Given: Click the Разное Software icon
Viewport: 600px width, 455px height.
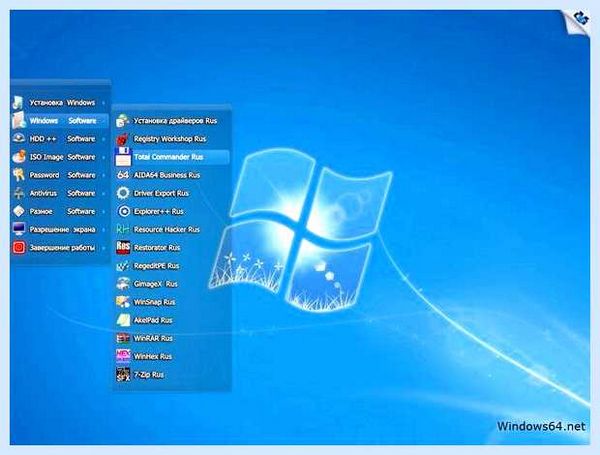Looking at the screenshot, I should coord(19,211).
